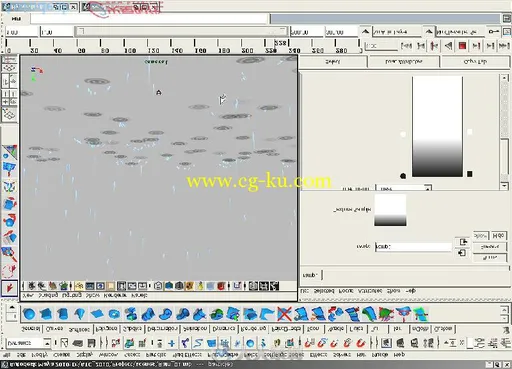Toggle Smooth Shade All in panel toolbar
The image size is (512, 369).
[169, 286]
